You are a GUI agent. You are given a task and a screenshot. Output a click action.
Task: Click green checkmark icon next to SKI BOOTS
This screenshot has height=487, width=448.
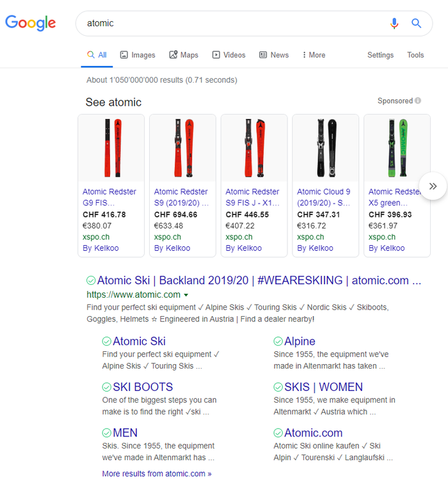coord(106,387)
